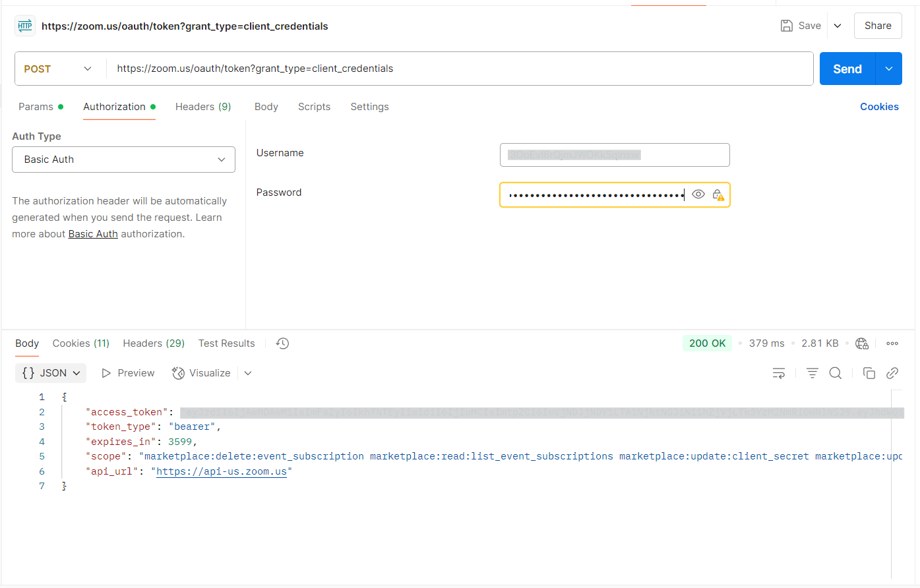Open the request history icon next to Test Results
This screenshot has width=920, height=588.
point(282,343)
